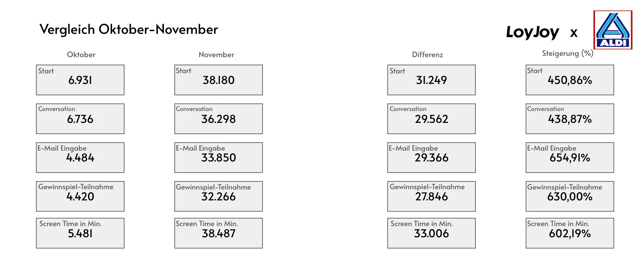The height and width of the screenshot is (264, 644).
Task: Select Differenz Start box showing 31.249
Action: pos(431,80)
